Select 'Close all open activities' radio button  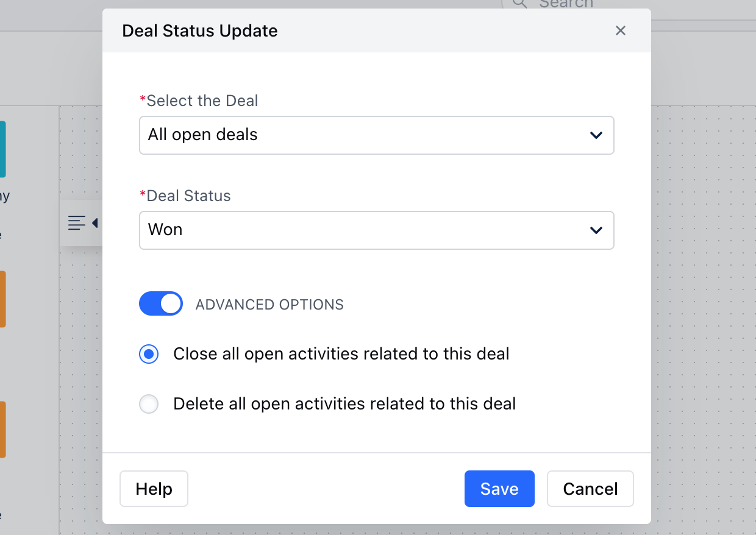tap(149, 354)
